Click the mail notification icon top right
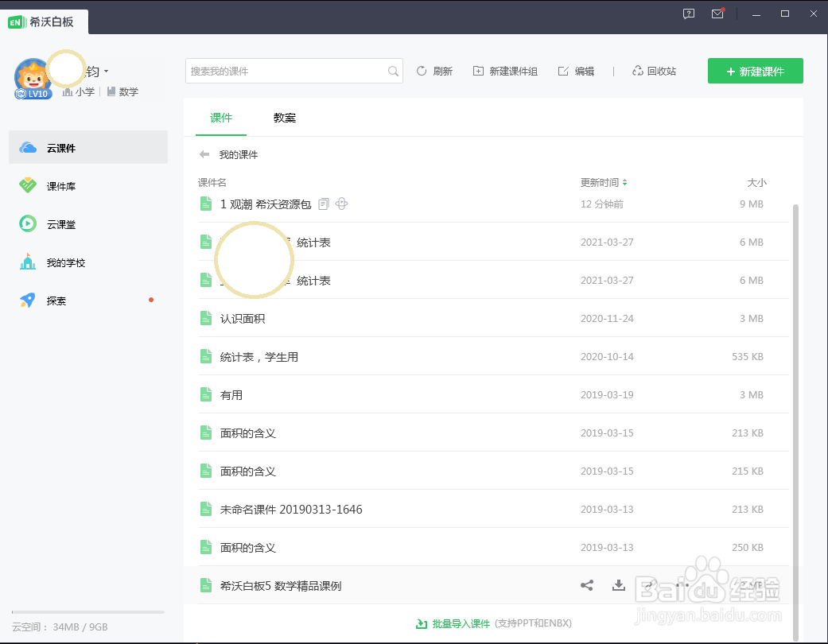This screenshot has height=644, width=828. click(x=717, y=14)
